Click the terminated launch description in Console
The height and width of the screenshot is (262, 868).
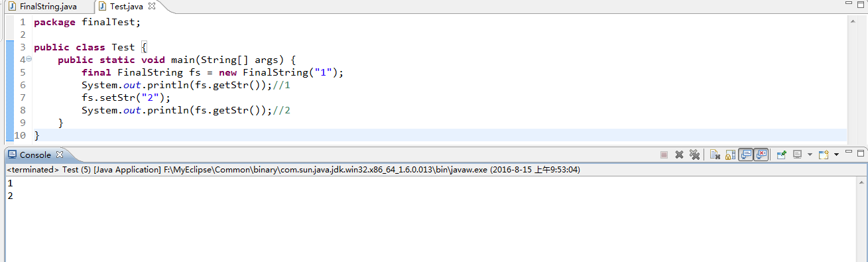(x=293, y=170)
